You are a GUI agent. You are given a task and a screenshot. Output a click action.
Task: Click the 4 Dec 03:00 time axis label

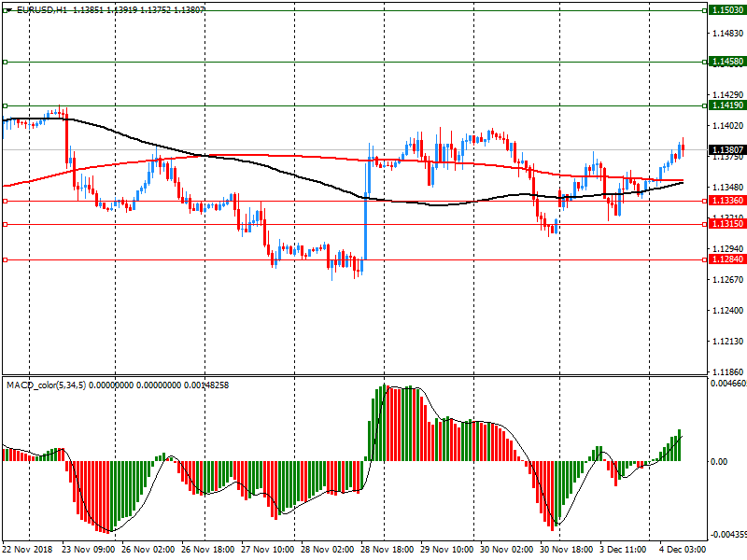(x=684, y=550)
